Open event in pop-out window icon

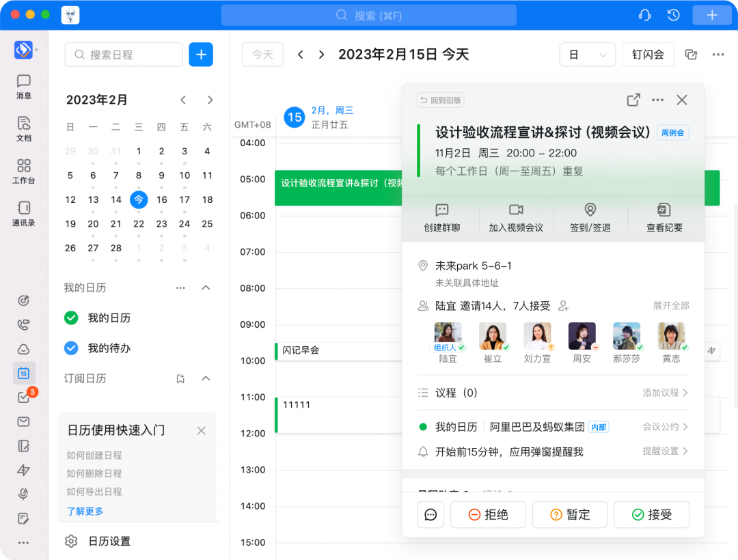(633, 100)
